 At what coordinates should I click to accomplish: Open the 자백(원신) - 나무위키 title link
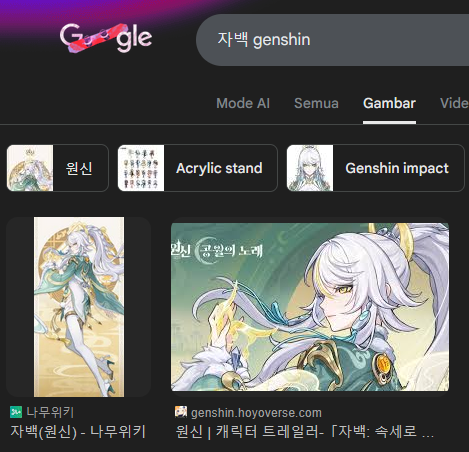tap(78, 432)
